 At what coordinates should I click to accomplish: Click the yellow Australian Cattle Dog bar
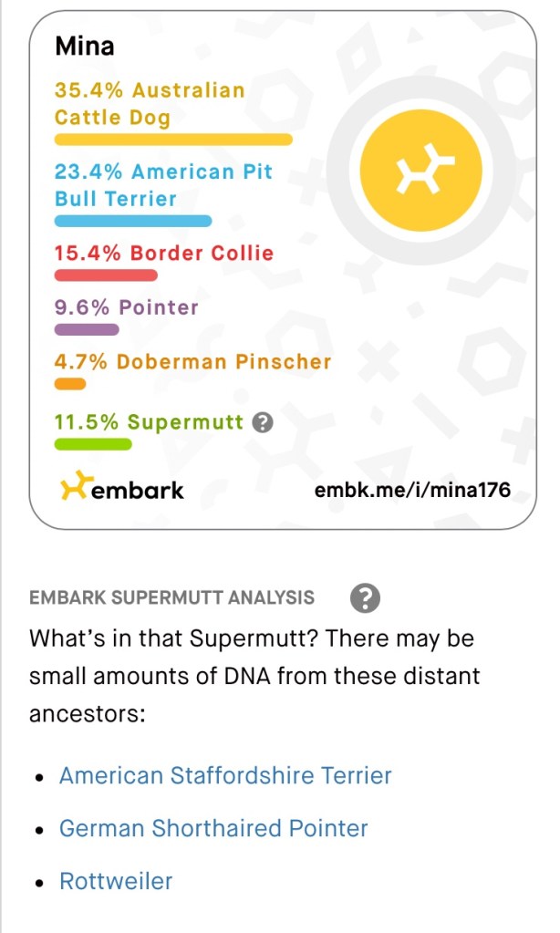tap(173, 140)
